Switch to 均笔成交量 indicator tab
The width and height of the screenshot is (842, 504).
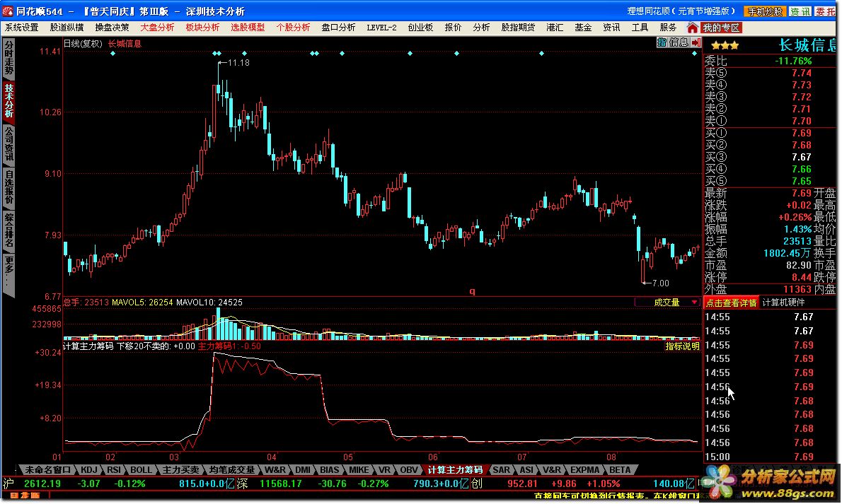click(x=232, y=469)
